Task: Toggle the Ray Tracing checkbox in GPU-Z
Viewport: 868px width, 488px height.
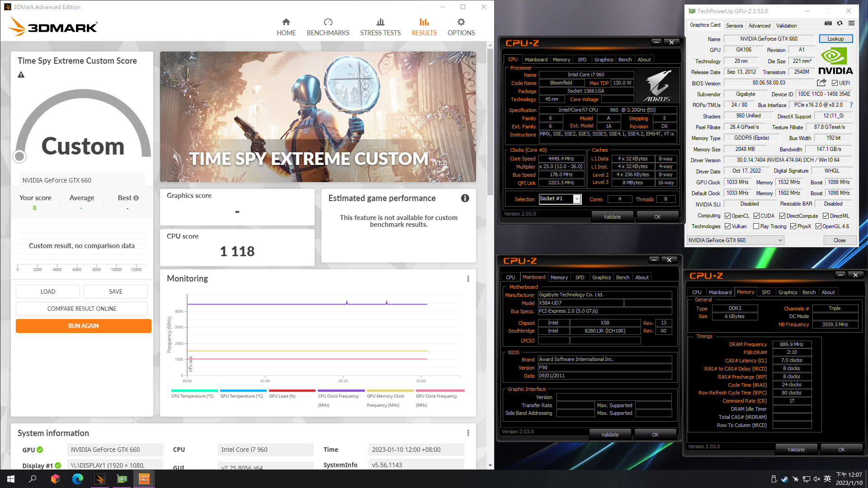Action: 756,226
